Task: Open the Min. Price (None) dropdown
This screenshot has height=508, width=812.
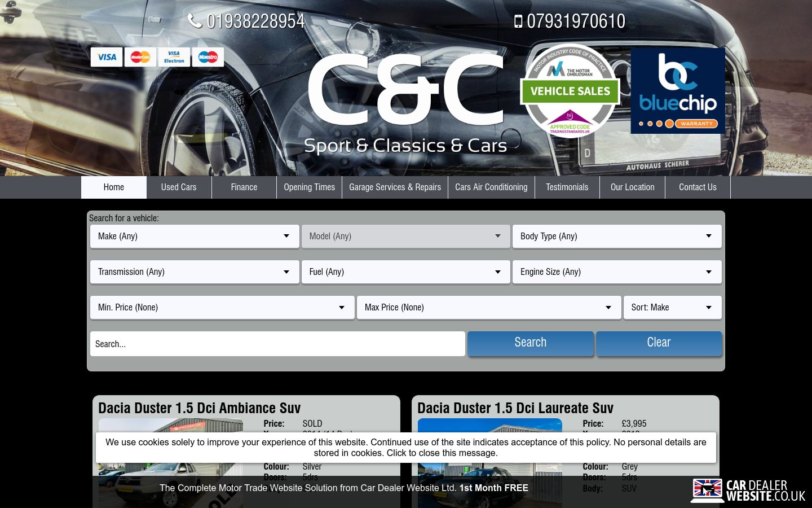Action: (x=222, y=308)
